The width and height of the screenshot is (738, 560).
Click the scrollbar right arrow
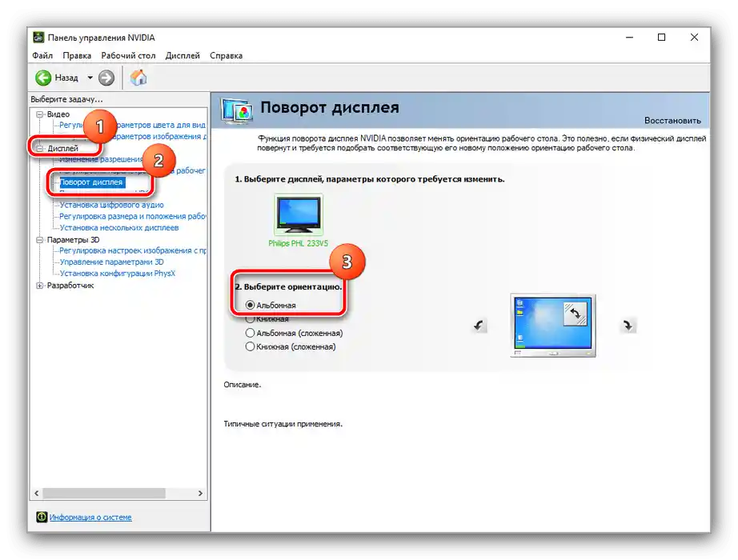(200, 493)
